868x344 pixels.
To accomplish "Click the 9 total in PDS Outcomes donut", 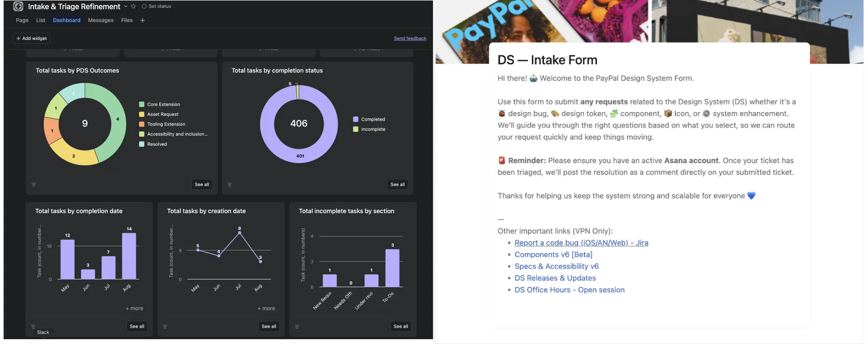I will (85, 124).
